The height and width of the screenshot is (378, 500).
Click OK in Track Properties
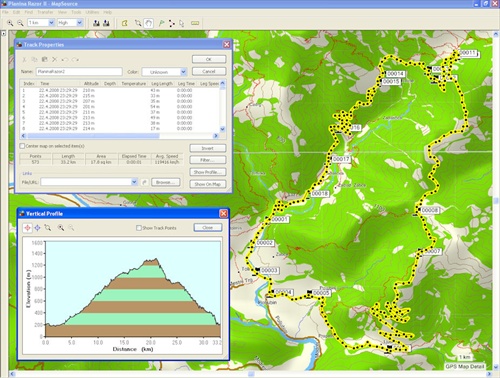click(209, 59)
